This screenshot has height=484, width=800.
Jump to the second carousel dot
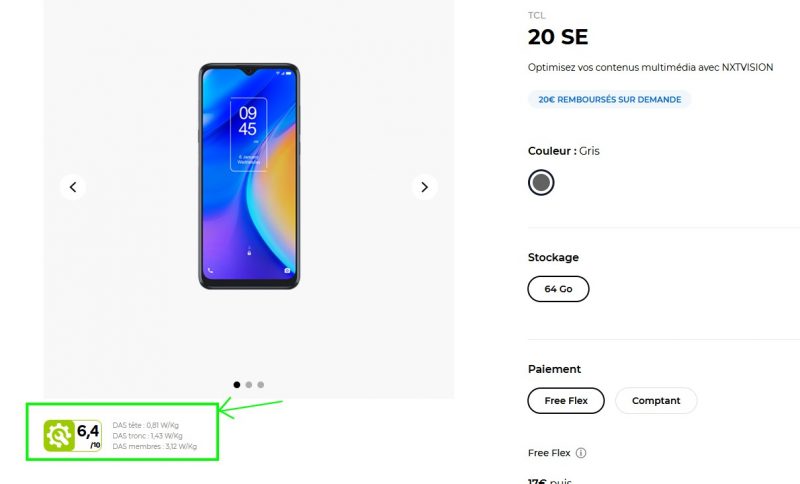(249, 384)
